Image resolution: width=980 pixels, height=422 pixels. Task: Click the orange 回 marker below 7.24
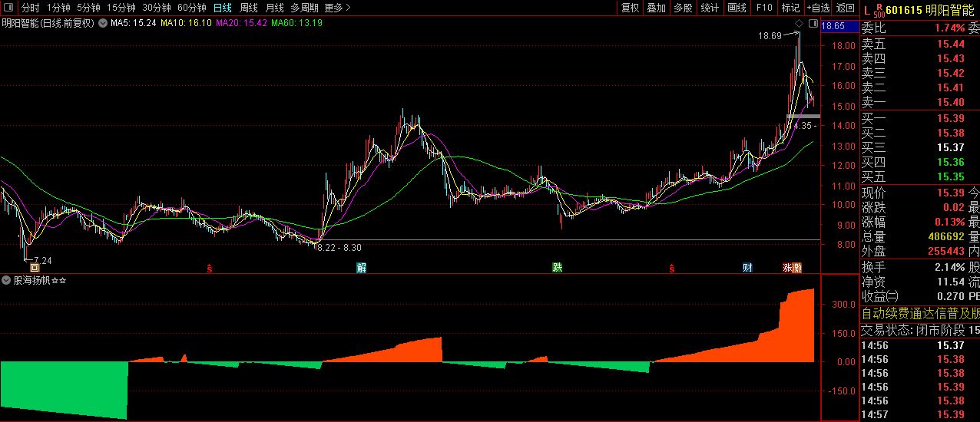point(35,268)
